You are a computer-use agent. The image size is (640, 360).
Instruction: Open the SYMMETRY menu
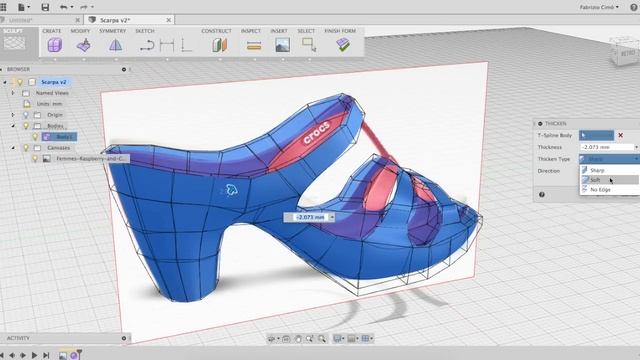113,31
